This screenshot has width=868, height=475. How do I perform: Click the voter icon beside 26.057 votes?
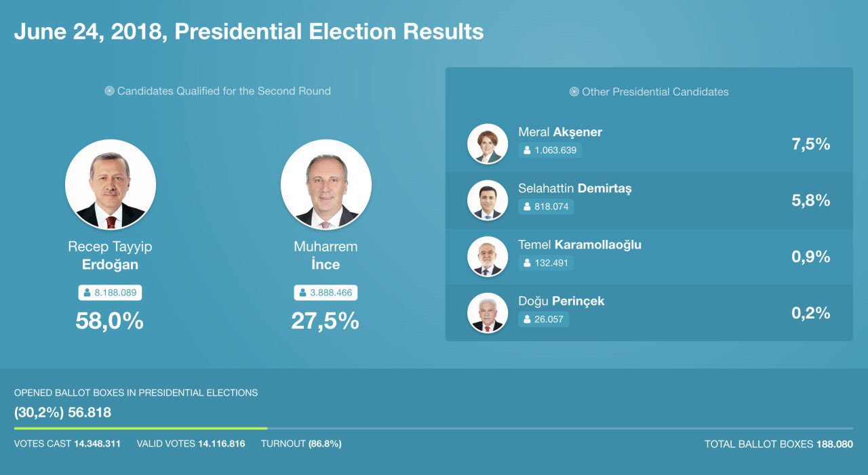point(527,319)
